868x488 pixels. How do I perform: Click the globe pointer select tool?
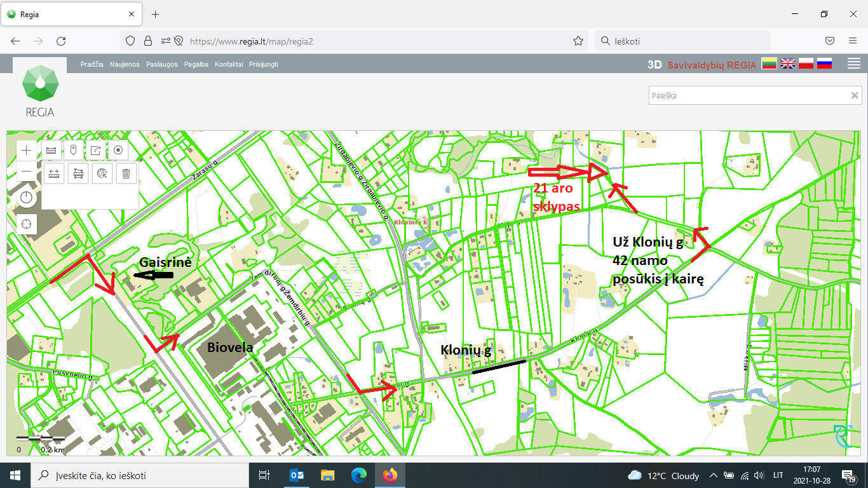(x=102, y=173)
